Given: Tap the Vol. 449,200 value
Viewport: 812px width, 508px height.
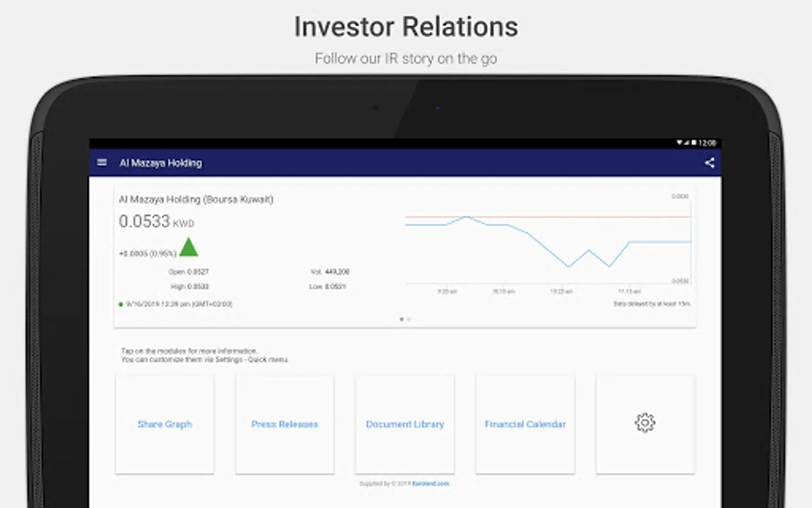Looking at the screenshot, I should coord(330,272).
